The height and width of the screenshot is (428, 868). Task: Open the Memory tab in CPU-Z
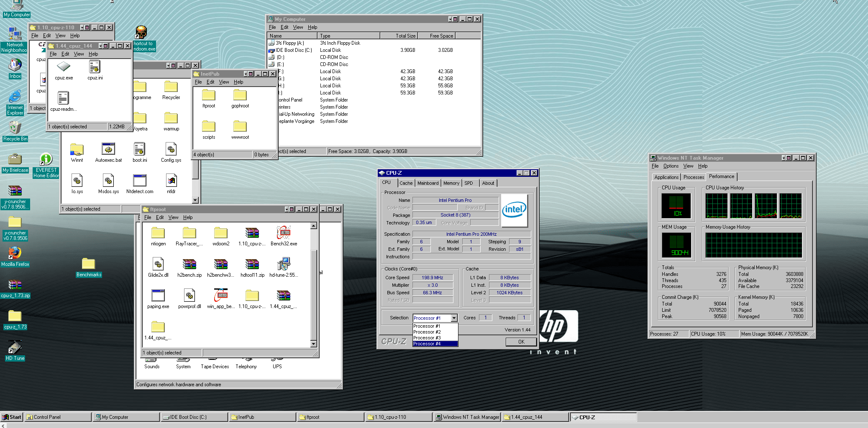pyautogui.click(x=451, y=183)
